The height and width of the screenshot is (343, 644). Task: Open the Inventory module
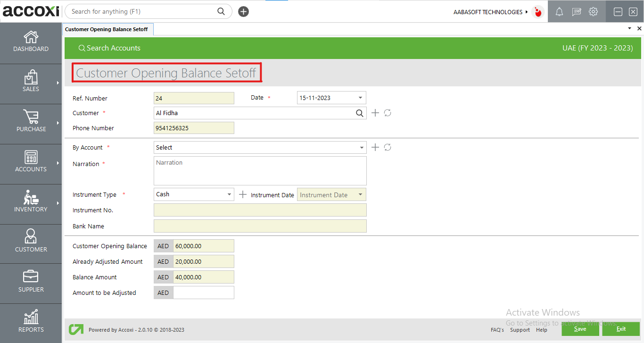(31, 203)
